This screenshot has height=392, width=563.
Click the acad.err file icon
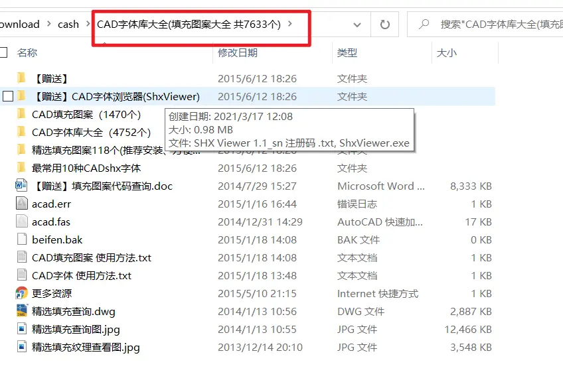[x=21, y=204]
